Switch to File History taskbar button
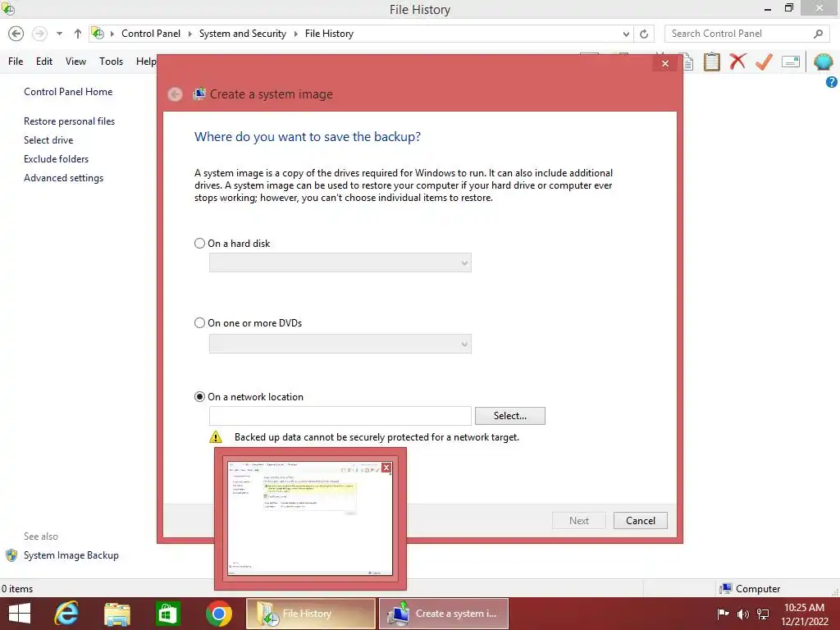This screenshot has width=840, height=630. [x=311, y=614]
